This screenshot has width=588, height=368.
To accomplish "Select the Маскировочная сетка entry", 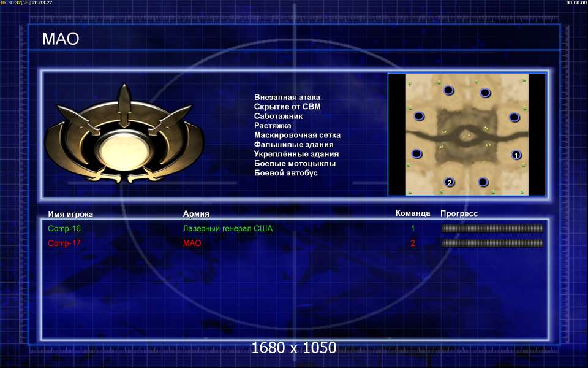I will pyautogui.click(x=297, y=135).
